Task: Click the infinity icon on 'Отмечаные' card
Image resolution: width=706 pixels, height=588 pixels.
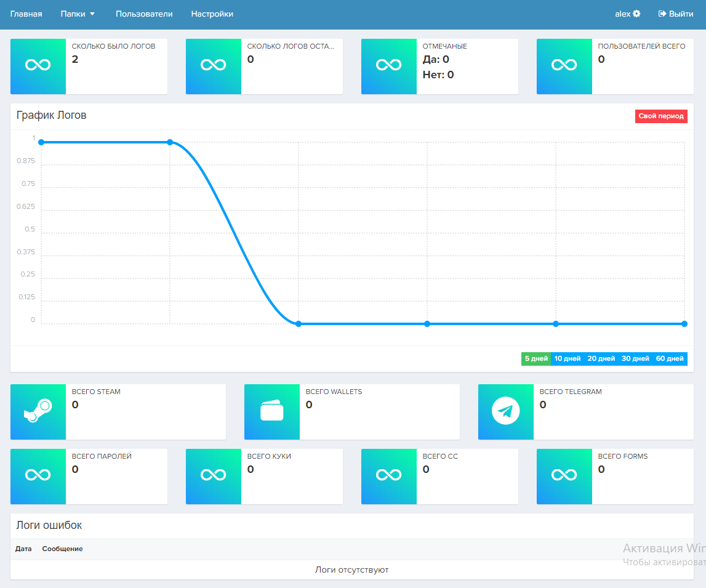Action: click(x=388, y=65)
